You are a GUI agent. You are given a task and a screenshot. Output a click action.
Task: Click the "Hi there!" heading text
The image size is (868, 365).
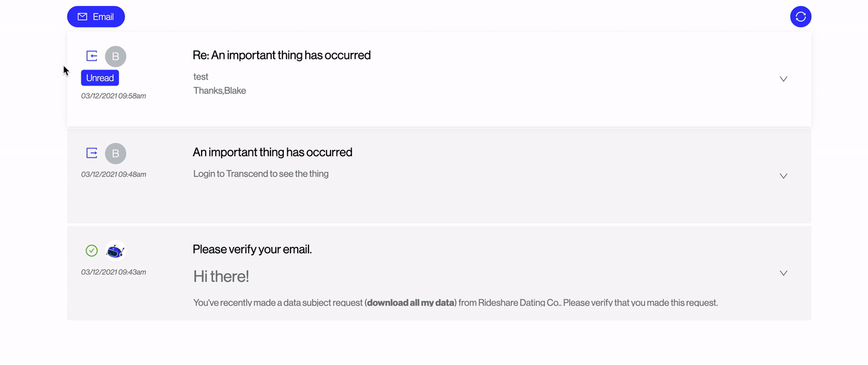coord(221,276)
